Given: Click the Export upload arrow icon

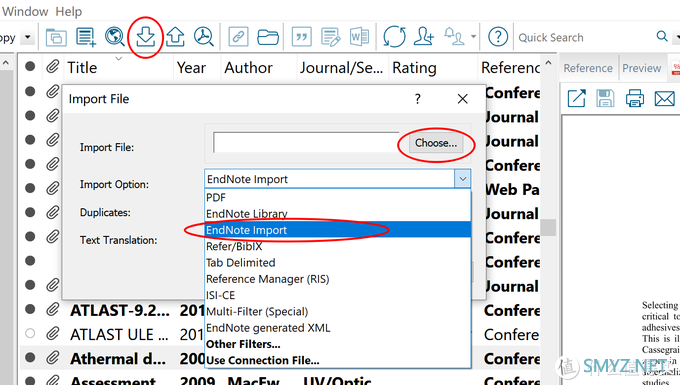Looking at the screenshot, I should [175, 37].
